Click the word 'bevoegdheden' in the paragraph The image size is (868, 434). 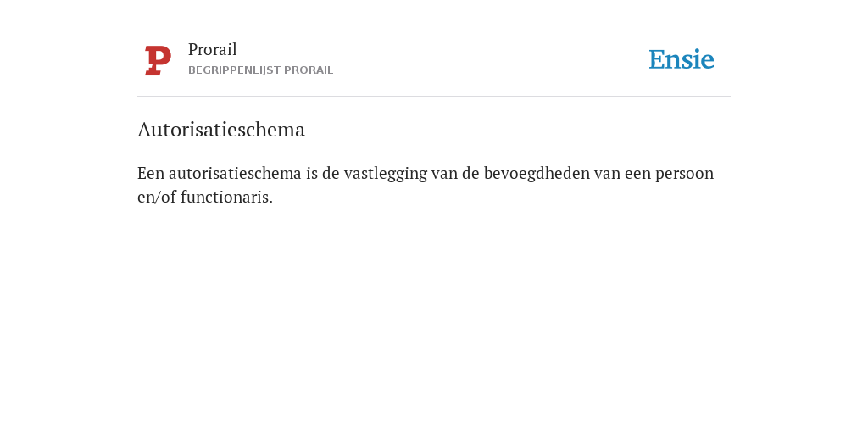pyautogui.click(x=537, y=174)
